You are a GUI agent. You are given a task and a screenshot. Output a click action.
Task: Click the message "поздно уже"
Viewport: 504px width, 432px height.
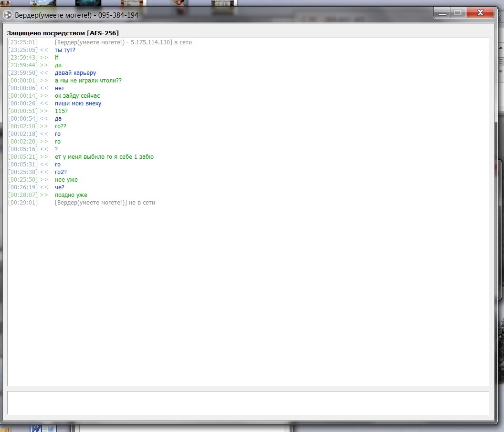click(71, 195)
